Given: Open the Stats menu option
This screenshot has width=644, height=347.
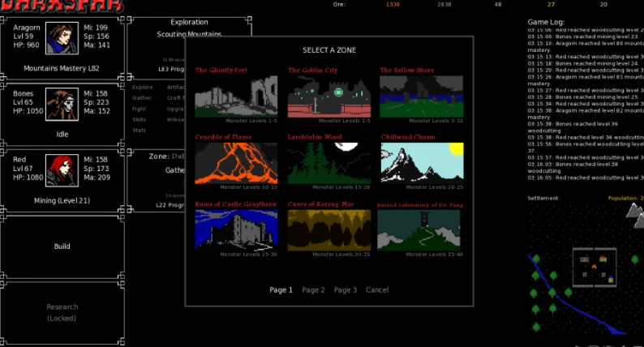Looking at the screenshot, I should pos(140,131).
